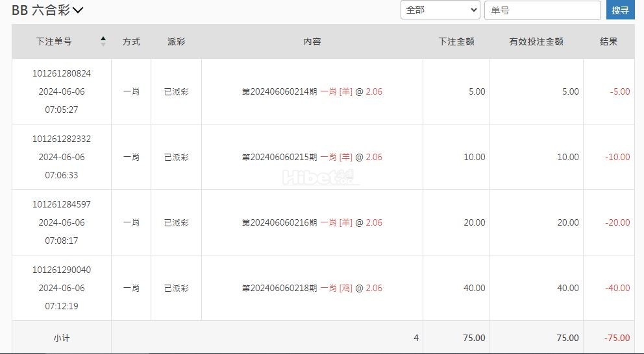Click the 小计 subtotal row label
Image resolution: width=644 pixels, height=354 pixels.
(x=62, y=338)
